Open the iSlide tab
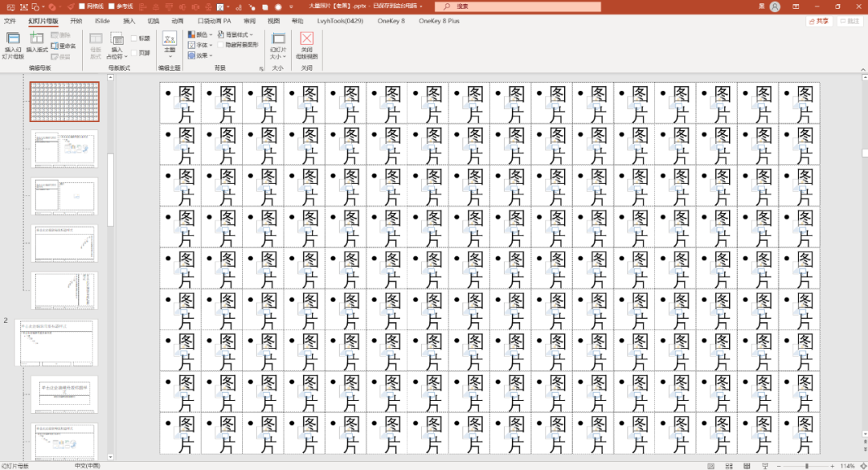This screenshot has width=868, height=470. (102, 21)
